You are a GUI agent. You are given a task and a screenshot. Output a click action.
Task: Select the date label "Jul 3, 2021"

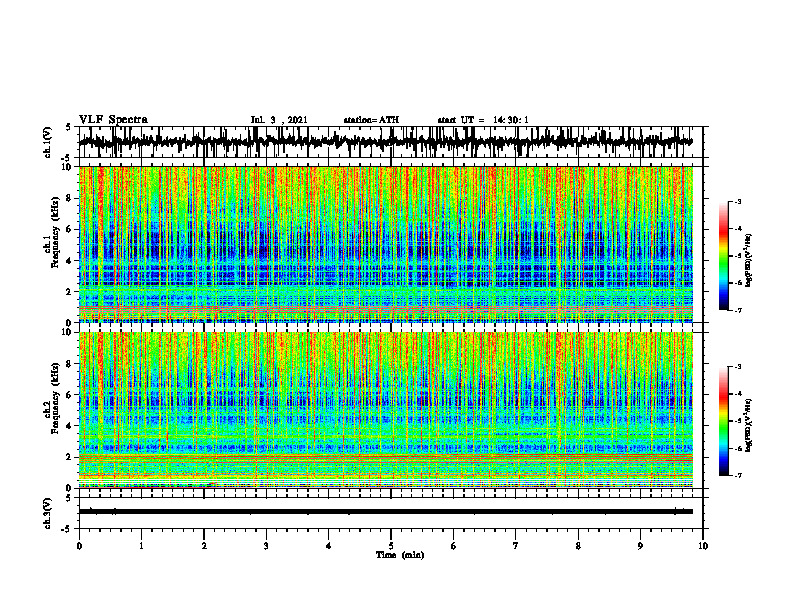(x=279, y=120)
